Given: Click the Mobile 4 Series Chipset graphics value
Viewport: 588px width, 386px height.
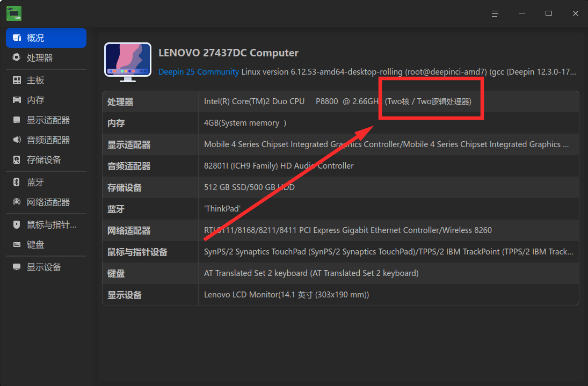Looking at the screenshot, I should pyautogui.click(x=386, y=144).
